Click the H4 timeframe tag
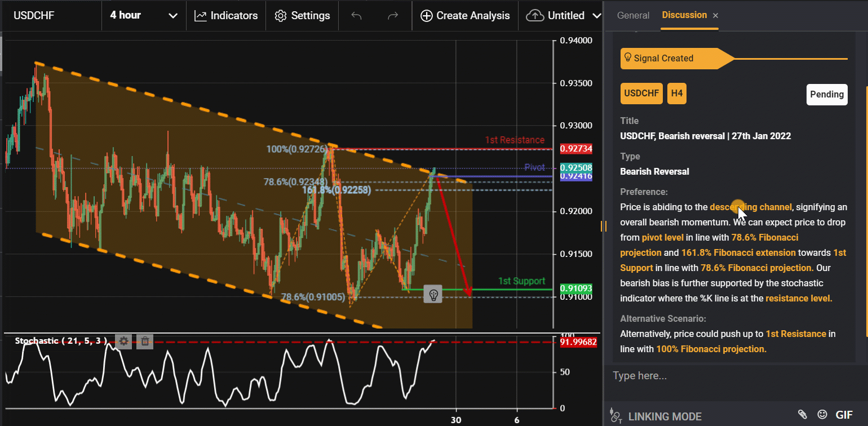 coord(676,94)
